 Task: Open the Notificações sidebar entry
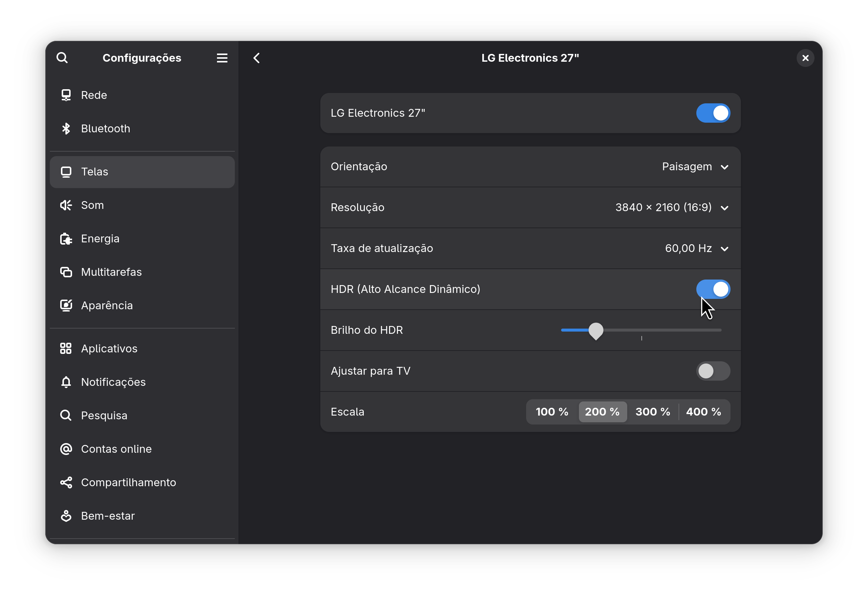pyautogui.click(x=142, y=382)
